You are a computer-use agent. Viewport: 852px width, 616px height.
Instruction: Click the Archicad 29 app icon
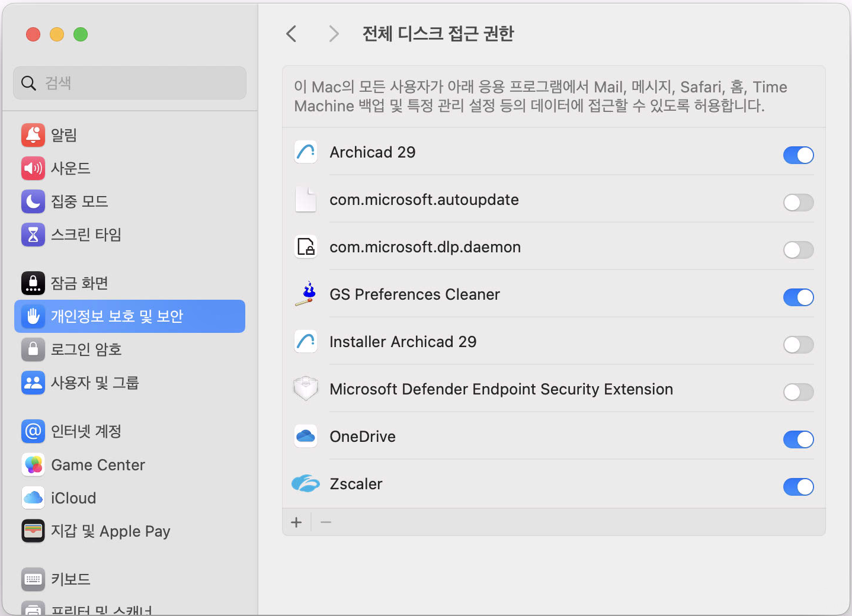306,152
